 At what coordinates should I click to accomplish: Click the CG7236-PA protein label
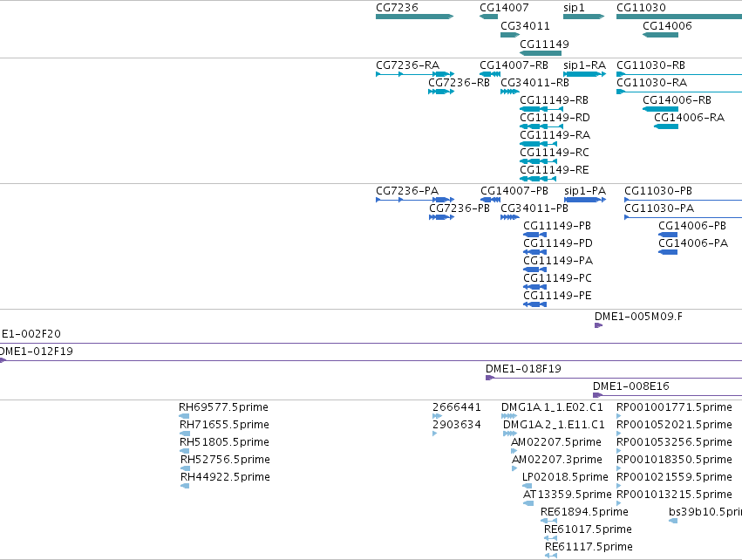(x=407, y=191)
